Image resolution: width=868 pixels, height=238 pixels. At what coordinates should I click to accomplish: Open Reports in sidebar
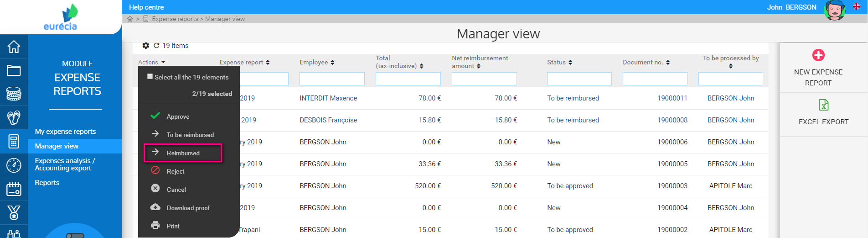[47, 183]
